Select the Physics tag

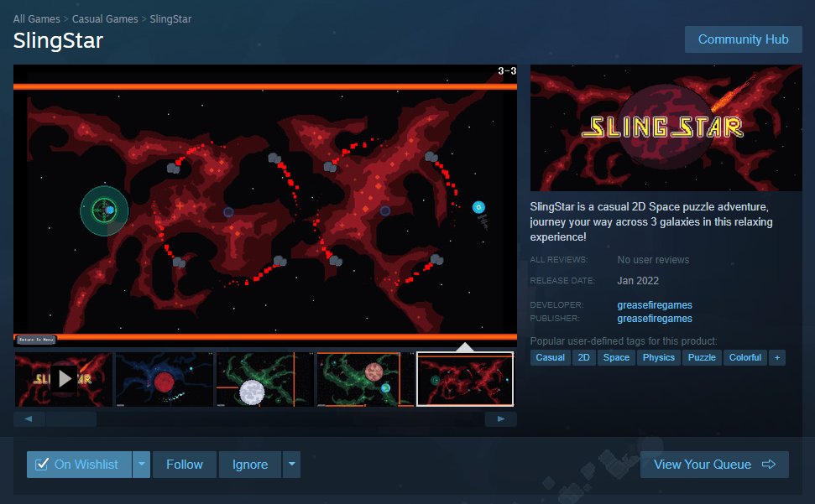(x=659, y=357)
